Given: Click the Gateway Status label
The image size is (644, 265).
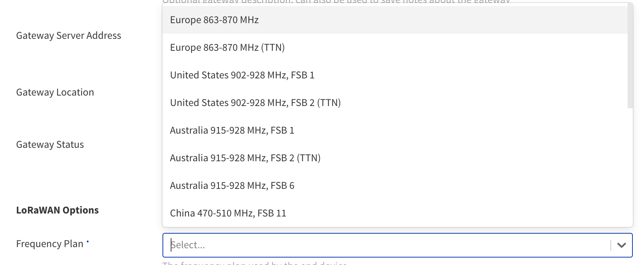Looking at the screenshot, I should [x=50, y=144].
